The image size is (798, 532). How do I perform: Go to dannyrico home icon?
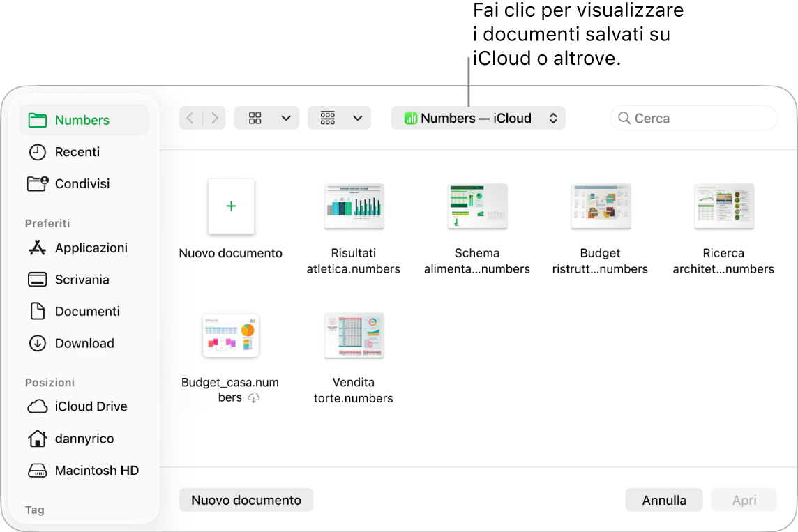pyautogui.click(x=37, y=439)
